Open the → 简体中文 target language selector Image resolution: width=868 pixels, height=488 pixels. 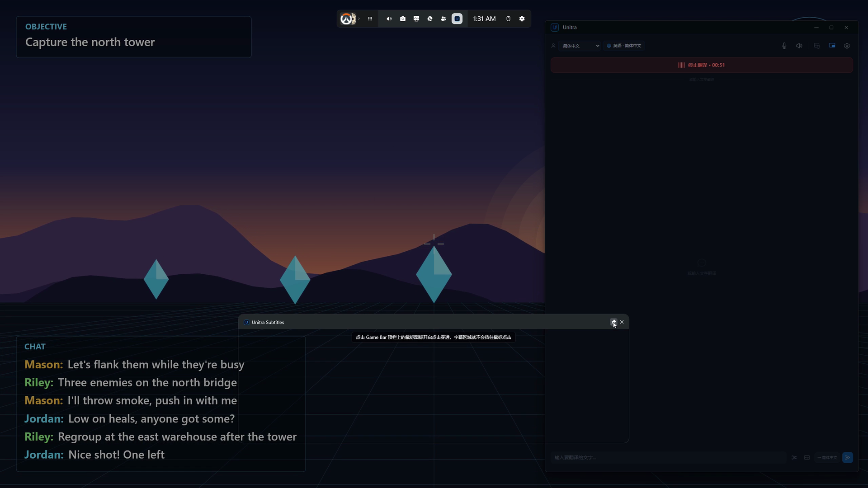click(827, 458)
